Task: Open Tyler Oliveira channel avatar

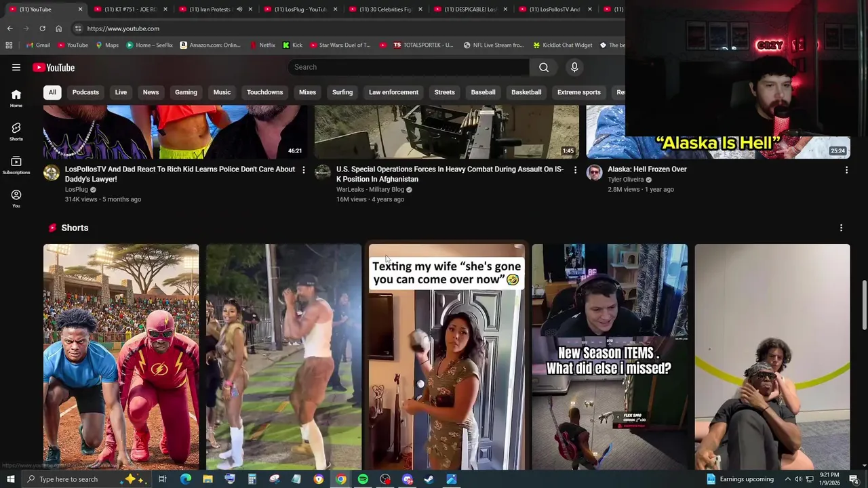Action: click(594, 172)
